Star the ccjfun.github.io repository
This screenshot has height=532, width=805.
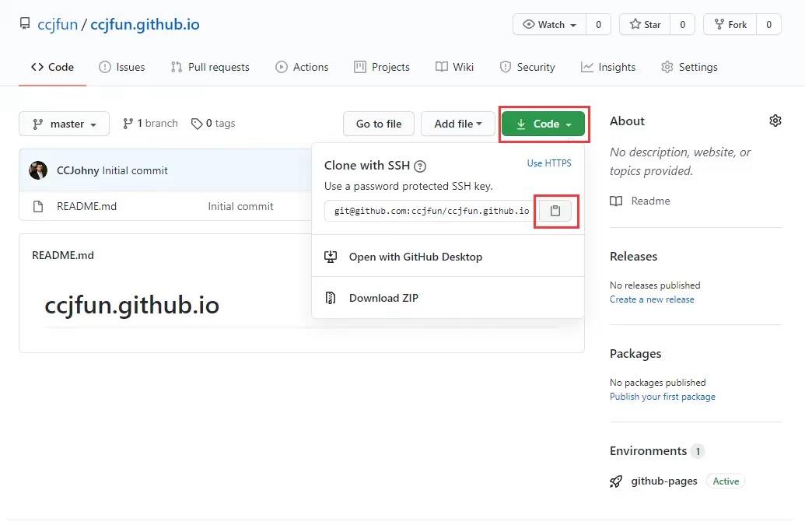click(x=645, y=25)
